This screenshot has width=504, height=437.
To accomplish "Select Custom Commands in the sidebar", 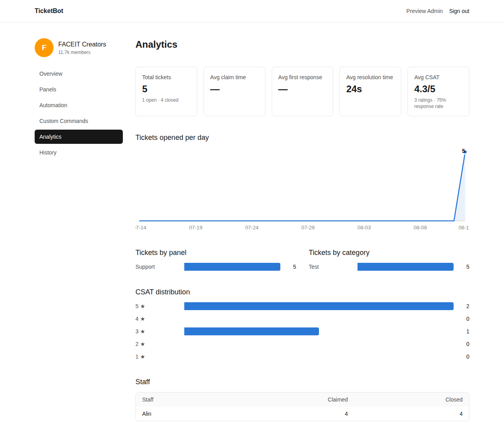I will pos(79,121).
